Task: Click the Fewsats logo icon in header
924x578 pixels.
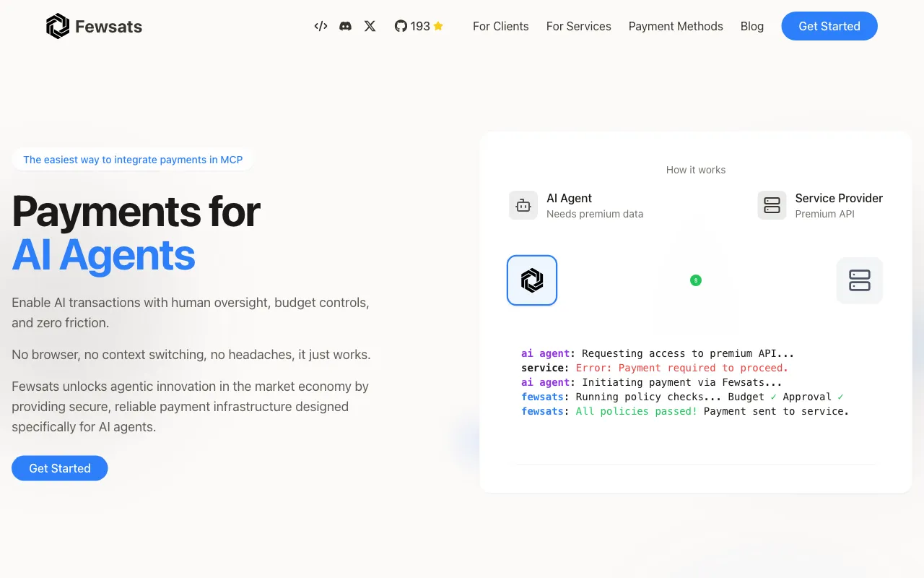Action: 58,27
